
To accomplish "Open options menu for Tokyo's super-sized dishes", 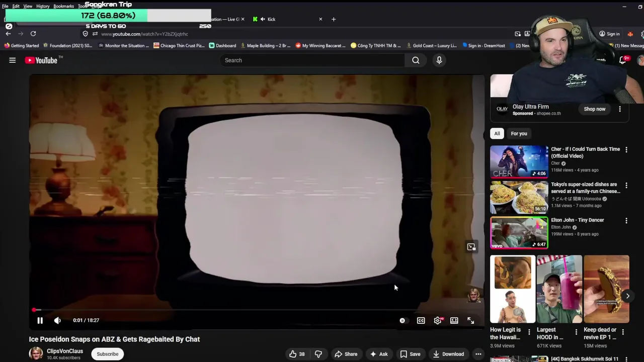I will point(626,185).
